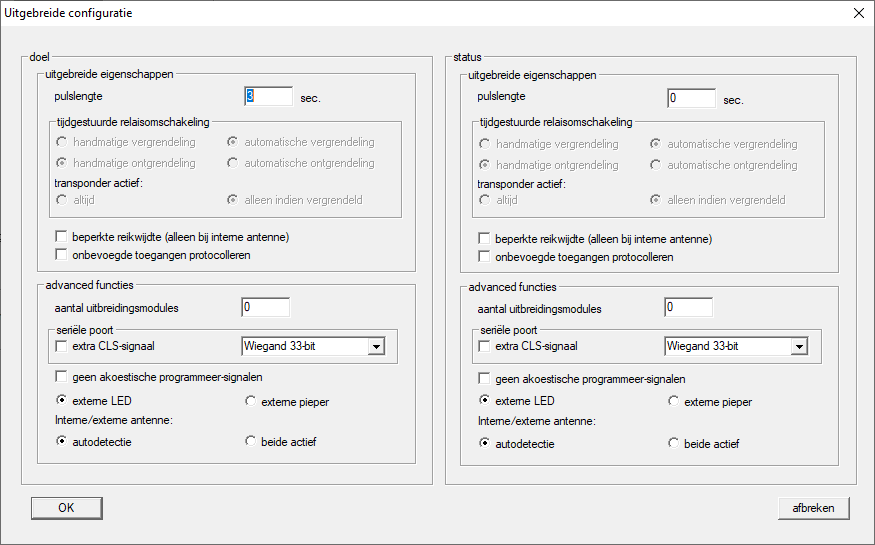Click pulslengte field in status section
The image size is (875, 545).
click(691, 99)
